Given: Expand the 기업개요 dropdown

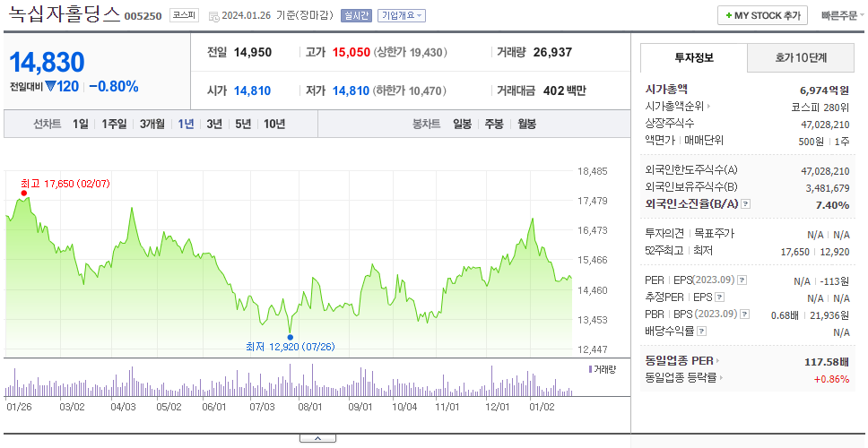Looking at the screenshot, I should [x=402, y=15].
